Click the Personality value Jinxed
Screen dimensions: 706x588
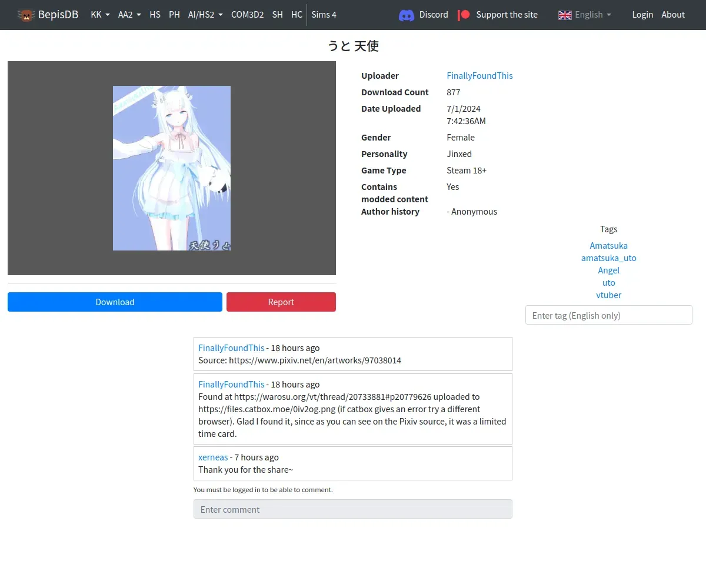[x=459, y=154]
